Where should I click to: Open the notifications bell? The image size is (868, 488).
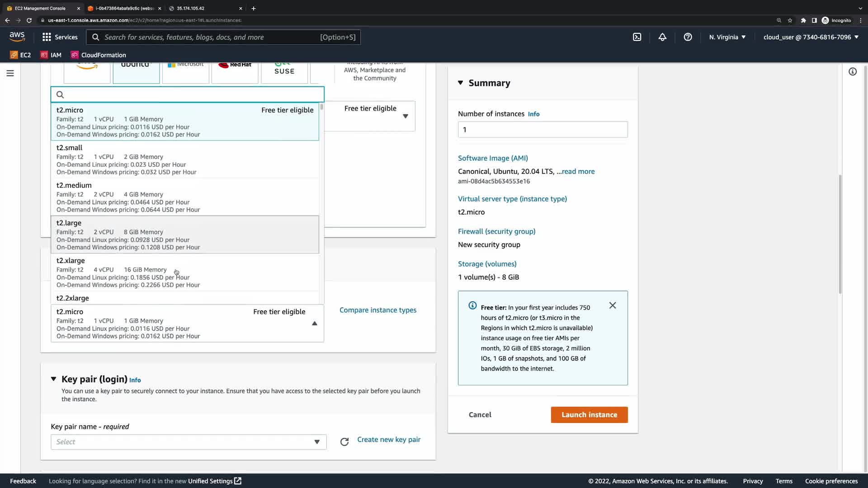(662, 37)
